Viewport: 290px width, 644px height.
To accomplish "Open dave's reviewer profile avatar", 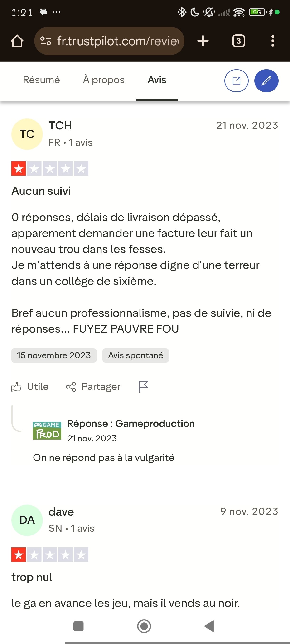I will coord(27,520).
